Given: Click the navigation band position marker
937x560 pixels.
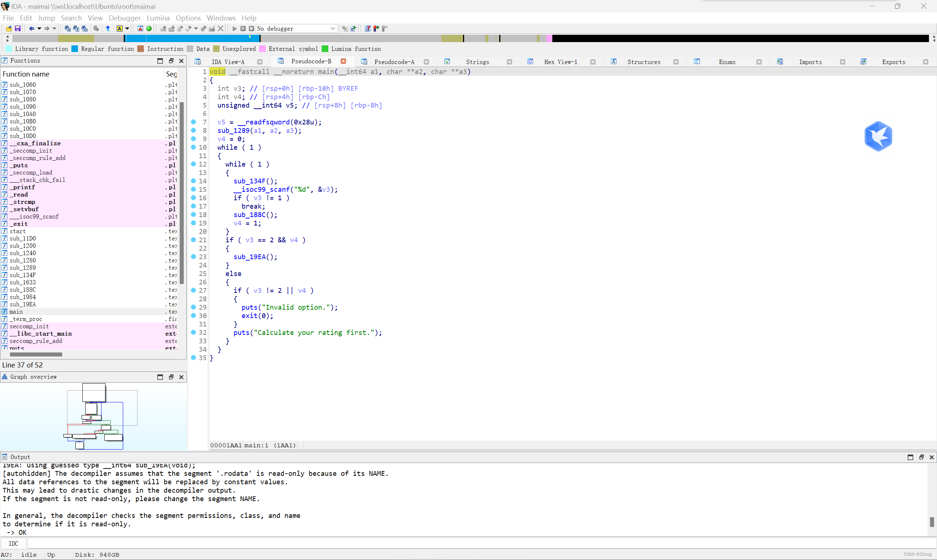Looking at the screenshot, I should click(250, 37).
